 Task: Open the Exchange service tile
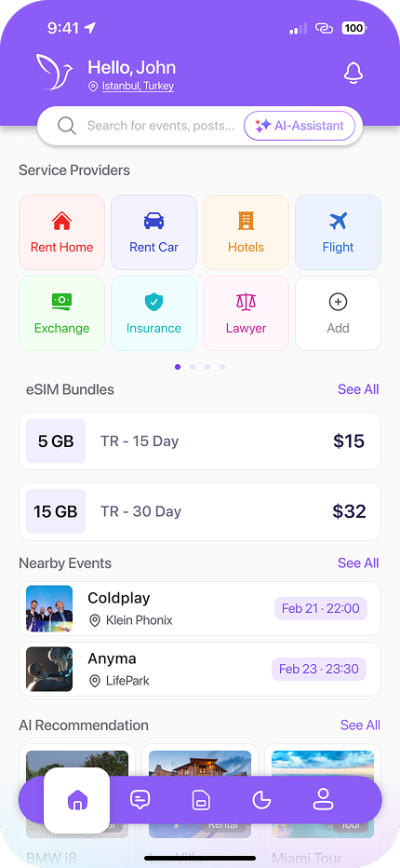point(62,313)
